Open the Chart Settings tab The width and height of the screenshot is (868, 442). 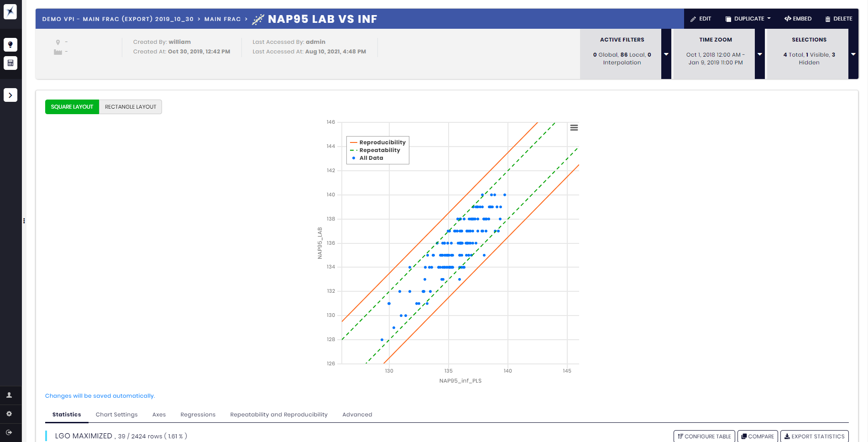coord(116,415)
